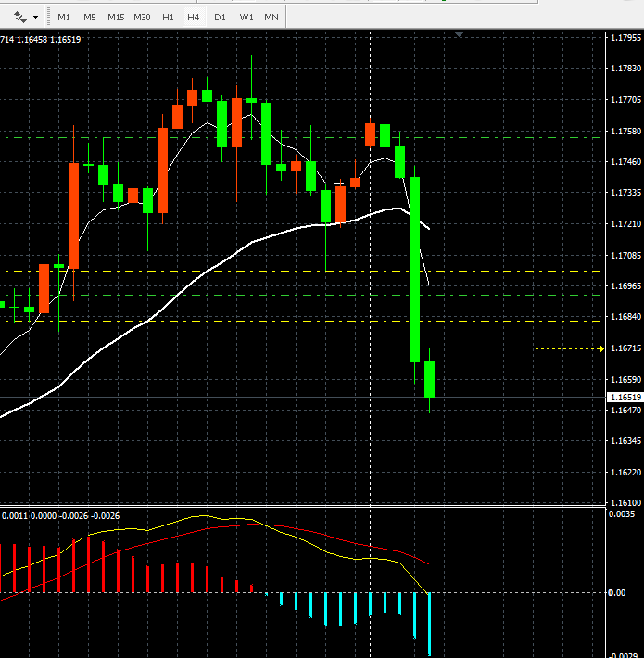The height and width of the screenshot is (658, 644).
Task: Click price scale label 1.17830
Action: tap(625, 69)
